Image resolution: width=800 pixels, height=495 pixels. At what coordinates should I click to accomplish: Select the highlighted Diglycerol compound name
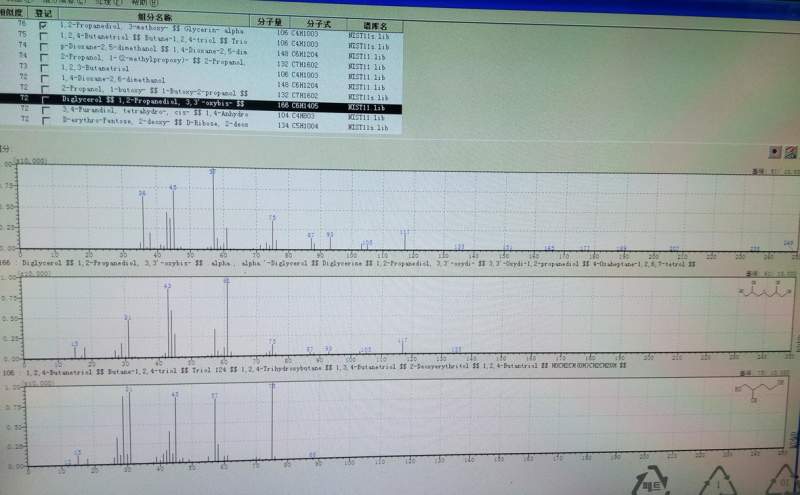pyautogui.click(x=153, y=102)
